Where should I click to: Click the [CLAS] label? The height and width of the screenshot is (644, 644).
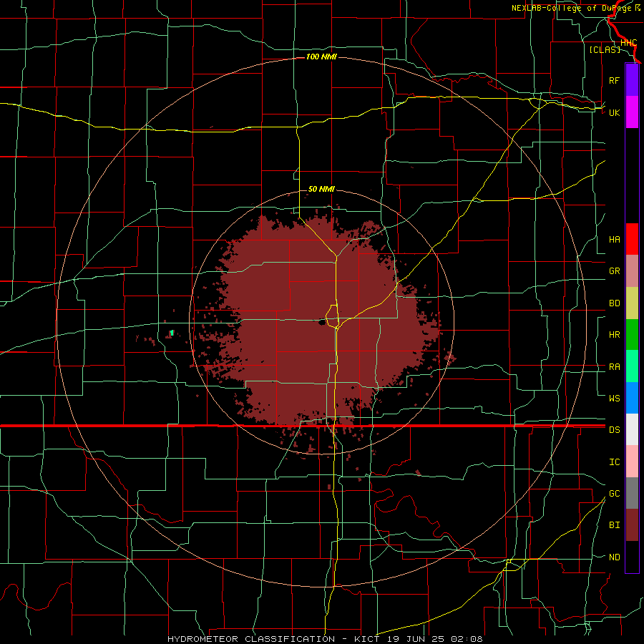pyautogui.click(x=605, y=49)
